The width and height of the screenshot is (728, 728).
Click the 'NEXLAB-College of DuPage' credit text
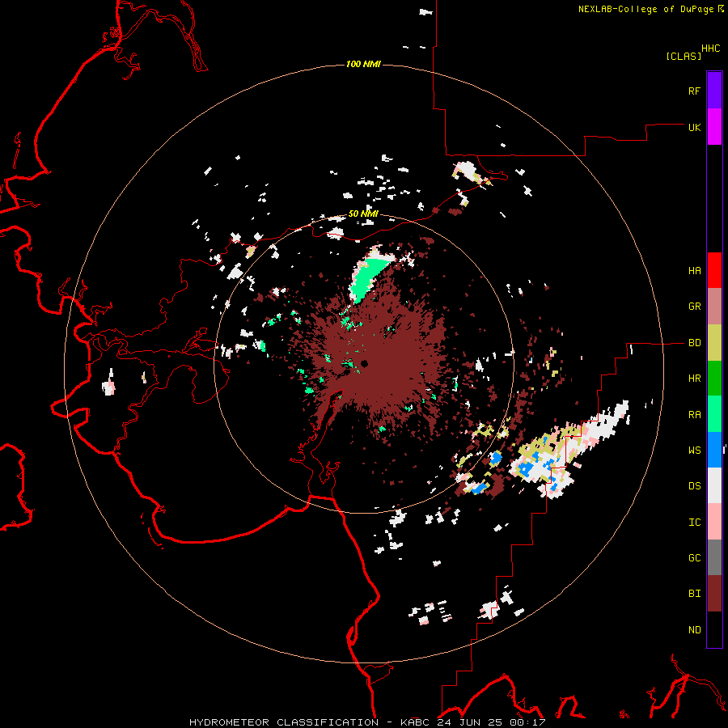[x=645, y=9]
